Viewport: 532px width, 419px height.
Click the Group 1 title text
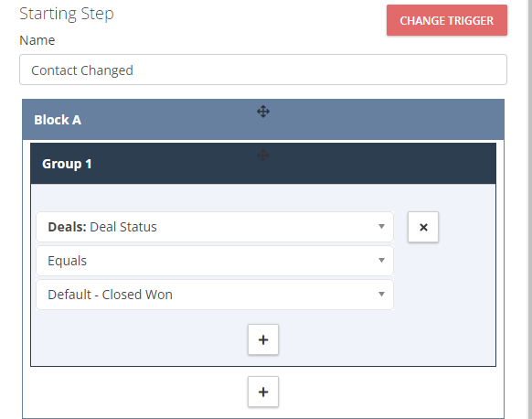point(67,164)
